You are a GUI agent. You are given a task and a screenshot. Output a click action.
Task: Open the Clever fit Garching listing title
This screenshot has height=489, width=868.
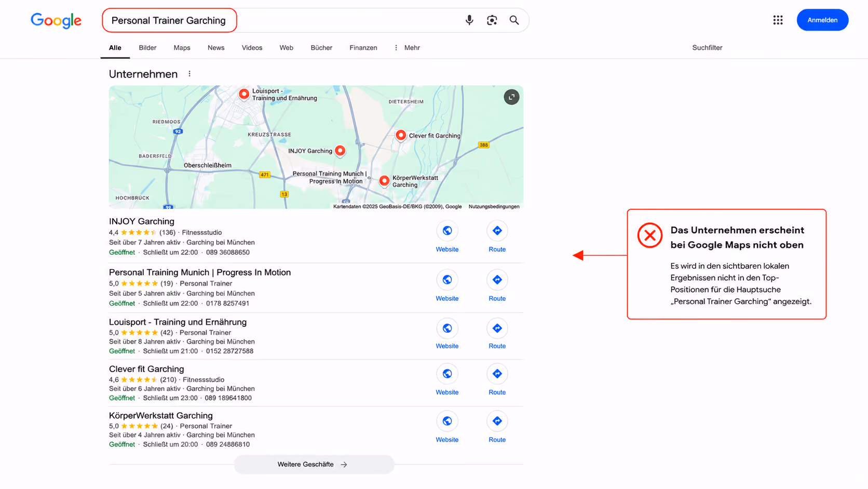(146, 369)
